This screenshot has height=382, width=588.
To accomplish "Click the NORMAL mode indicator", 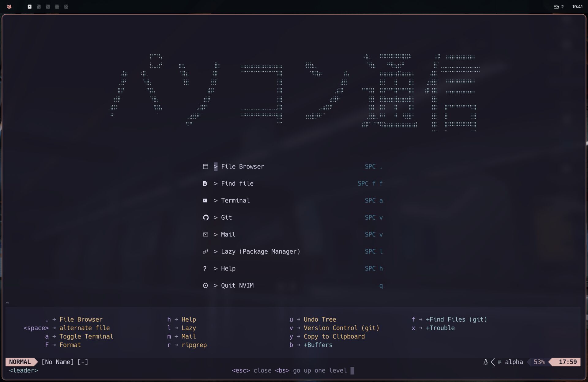I will coord(20,362).
